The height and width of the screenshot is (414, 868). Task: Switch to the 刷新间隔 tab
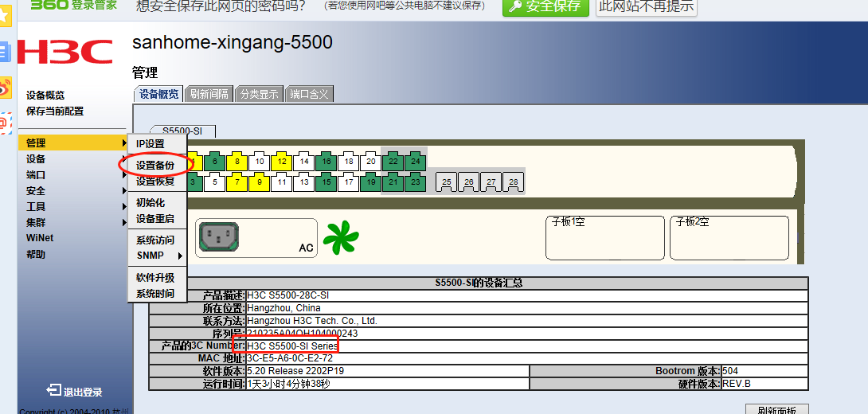[x=209, y=94]
